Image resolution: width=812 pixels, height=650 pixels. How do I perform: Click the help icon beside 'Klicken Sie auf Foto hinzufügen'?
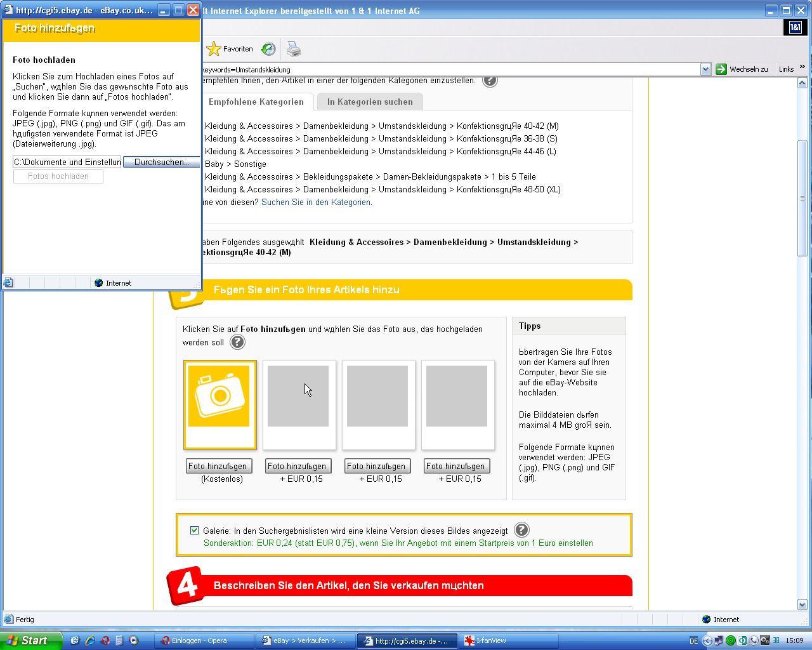(x=237, y=342)
